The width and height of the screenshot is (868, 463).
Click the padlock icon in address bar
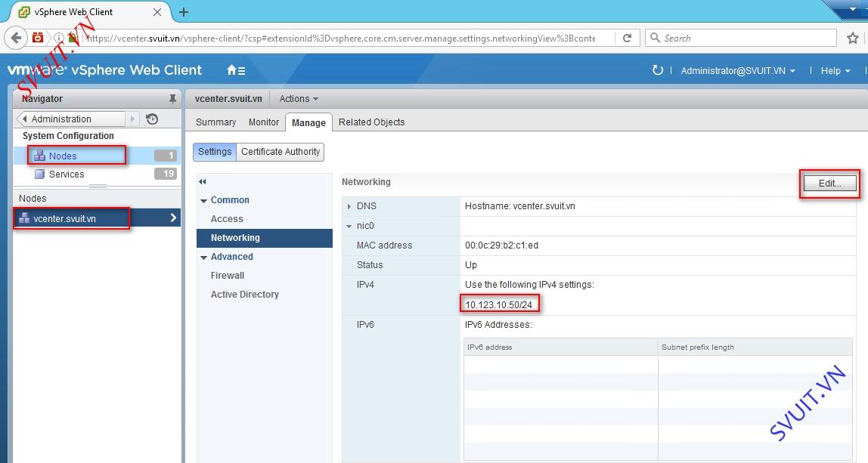pos(73,39)
